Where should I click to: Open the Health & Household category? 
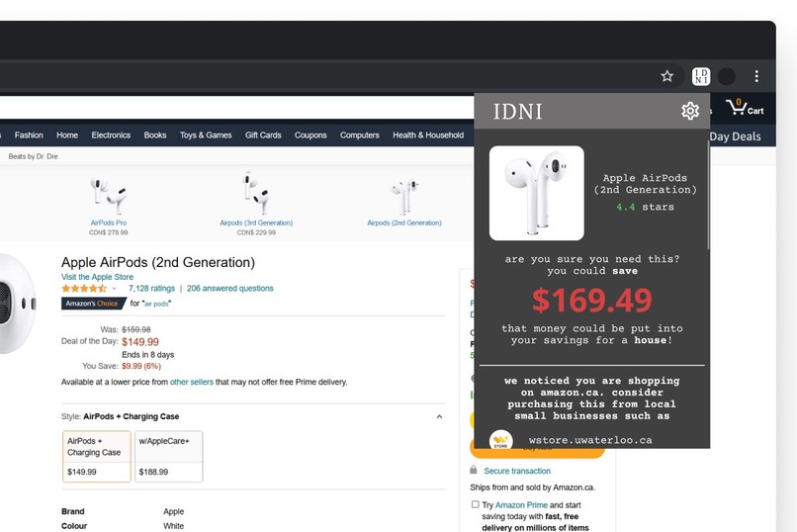(x=428, y=135)
